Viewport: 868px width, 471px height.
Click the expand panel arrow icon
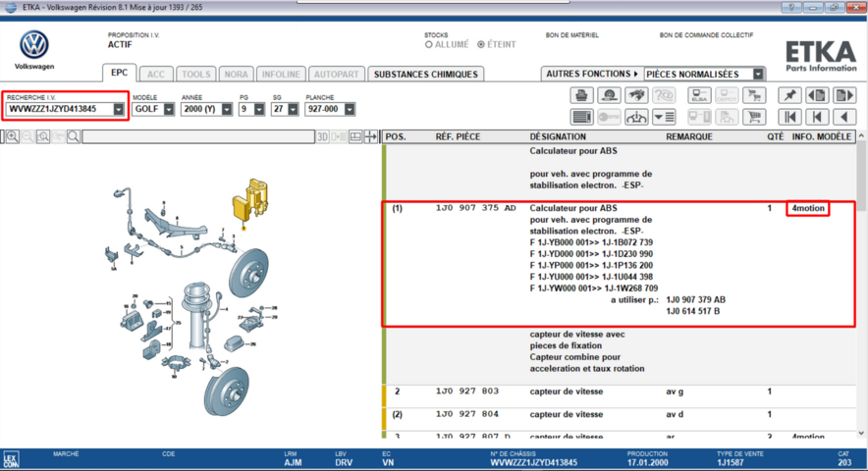371,136
